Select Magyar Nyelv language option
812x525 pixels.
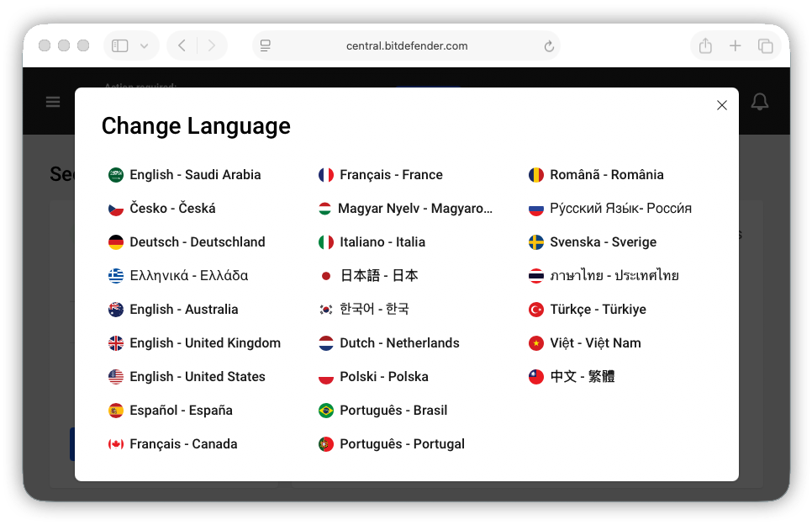click(405, 209)
